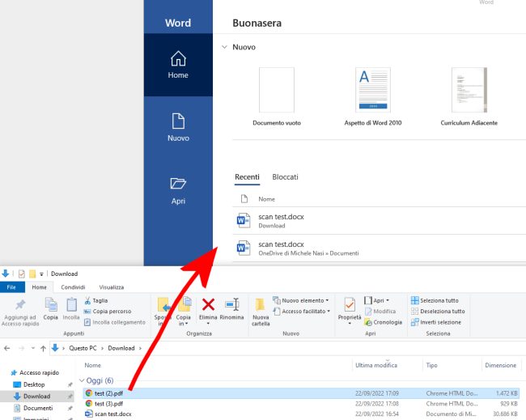Sort by Dimensione column
Image resolution: width=526 pixels, height=420 pixels.
(500, 365)
